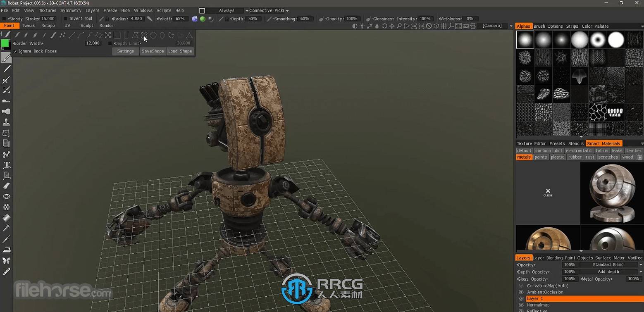Choose the rectangle stroke shape mode
This screenshot has width=644, height=312.
(117, 35)
